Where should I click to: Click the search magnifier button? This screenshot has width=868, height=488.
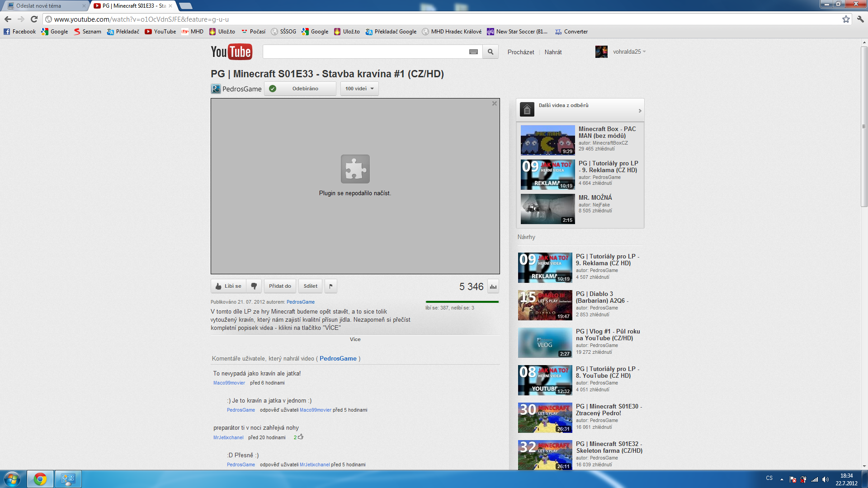click(x=491, y=52)
